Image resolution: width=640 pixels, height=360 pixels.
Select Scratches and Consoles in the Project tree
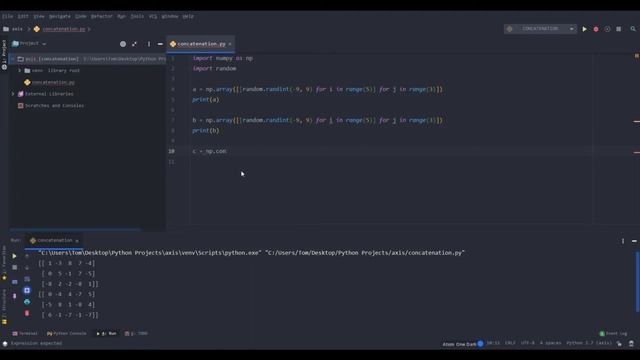[x=51, y=106]
